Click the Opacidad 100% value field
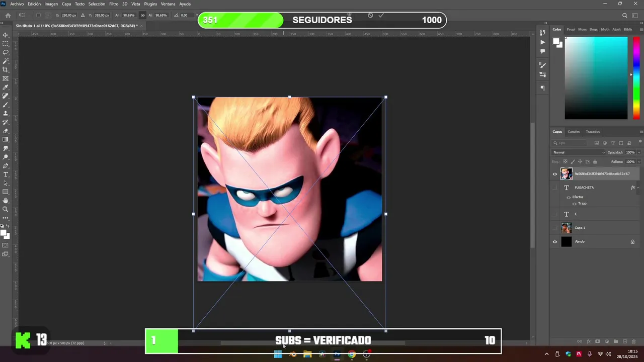Viewport: 644px width, 362px height. coord(630,152)
